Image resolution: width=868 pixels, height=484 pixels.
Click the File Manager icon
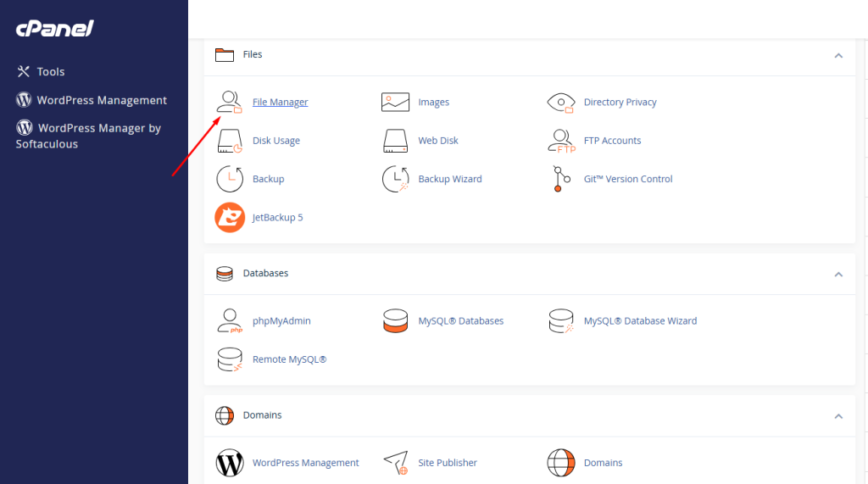[x=230, y=103]
